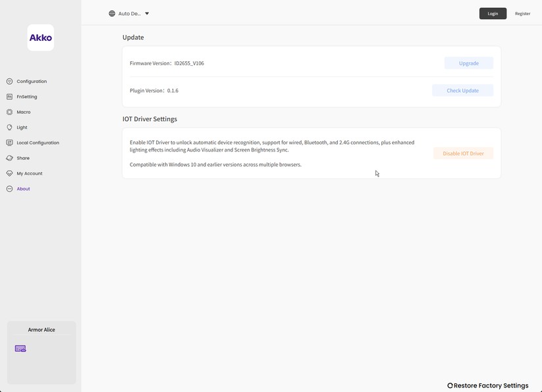The width and height of the screenshot is (542, 392).
Task: Open the Macro menu item
Action: (x=24, y=112)
